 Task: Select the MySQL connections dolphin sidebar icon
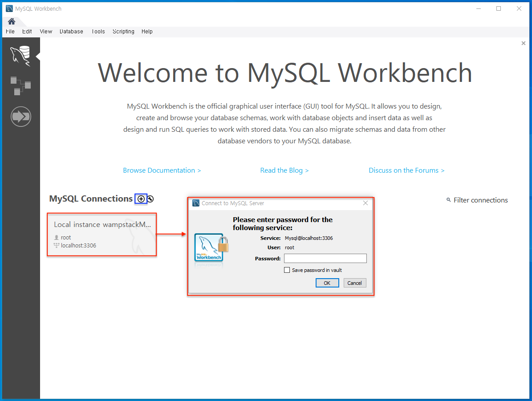20,56
